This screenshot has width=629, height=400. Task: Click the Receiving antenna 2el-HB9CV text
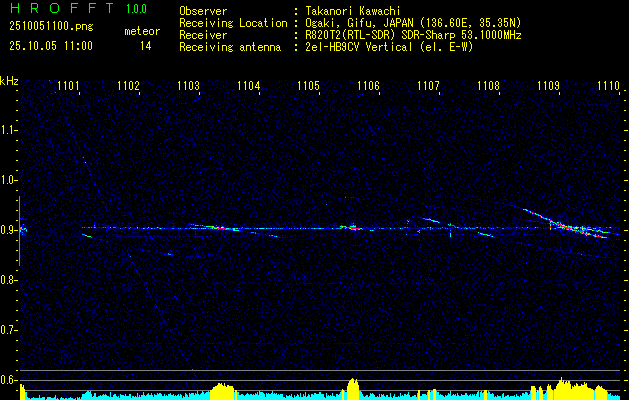click(x=389, y=47)
